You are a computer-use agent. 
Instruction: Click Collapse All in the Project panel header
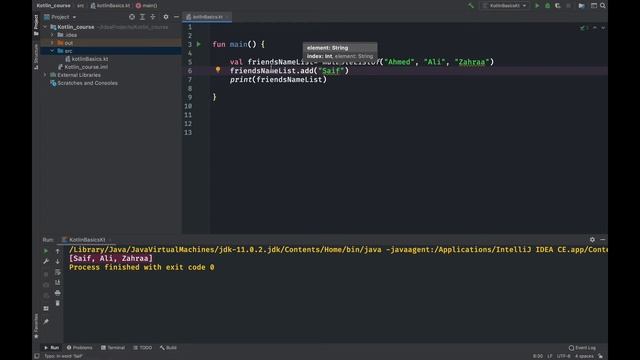[153, 17]
